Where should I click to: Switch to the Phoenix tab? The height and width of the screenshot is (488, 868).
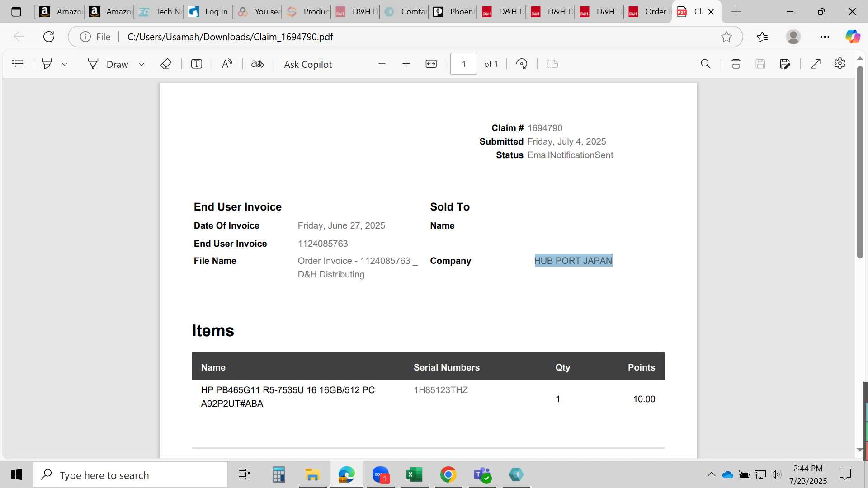(453, 12)
